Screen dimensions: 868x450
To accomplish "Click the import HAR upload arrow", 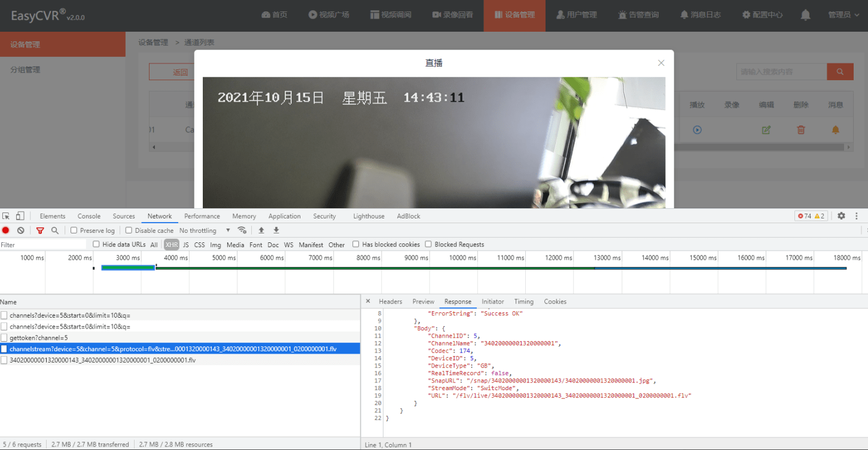I will pyautogui.click(x=261, y=230).
